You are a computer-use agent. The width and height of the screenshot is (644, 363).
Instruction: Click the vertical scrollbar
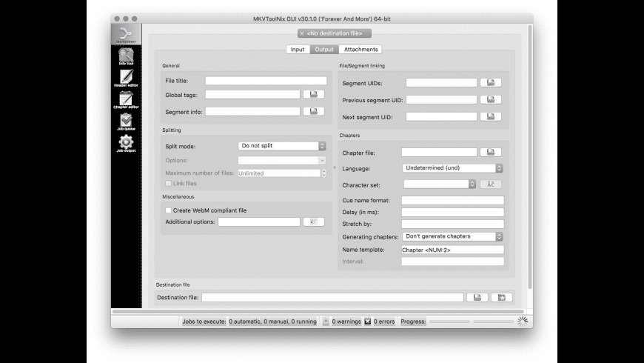530,156
